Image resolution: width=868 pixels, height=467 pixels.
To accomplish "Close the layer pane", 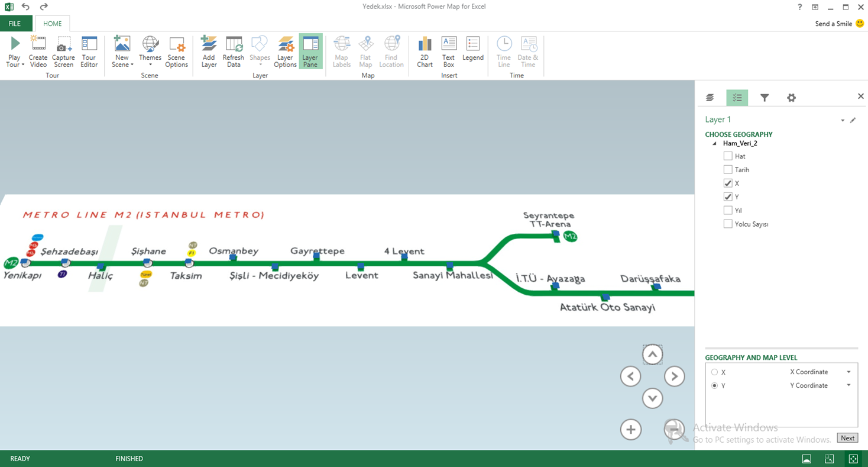I will click(x=861, y=96).
